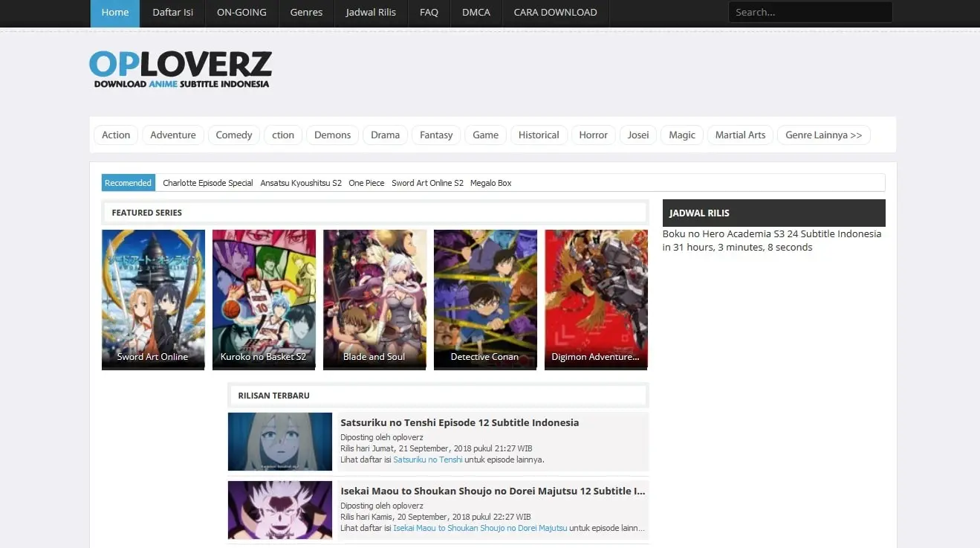Select the partially hidden 'ction' genre tag
The height and width of the screenshot is (548, 980).
[283, 135]
